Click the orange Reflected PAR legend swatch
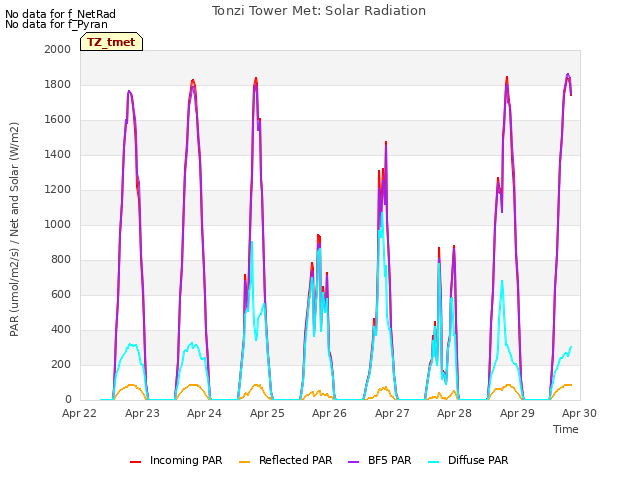Image resolution: width=640 pixels, height=480 pixels. tap(244, 462)
